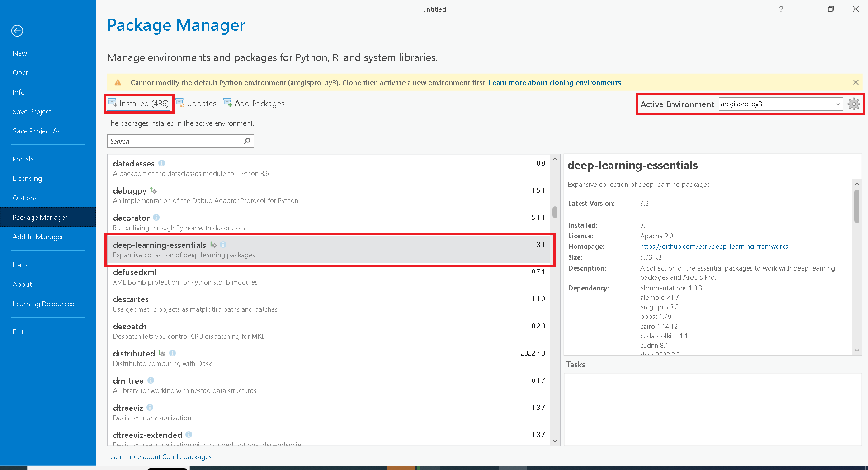868x470 pixels.
Task: Click update-available icon beside deep-learning-essentials
Action: pyautogui.click(x=213, y=245)
